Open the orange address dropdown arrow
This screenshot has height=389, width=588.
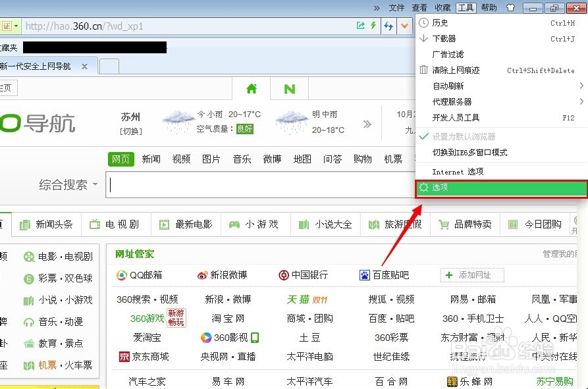pos(405,26)
